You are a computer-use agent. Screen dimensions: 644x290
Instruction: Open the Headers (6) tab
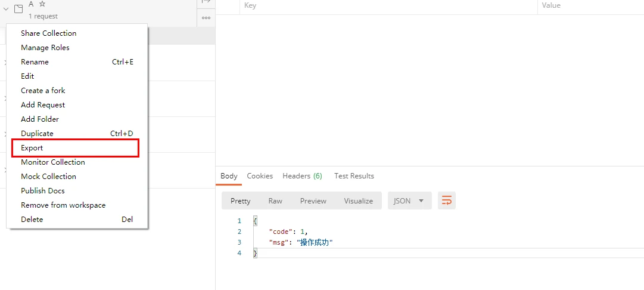[x=302, y=176]
